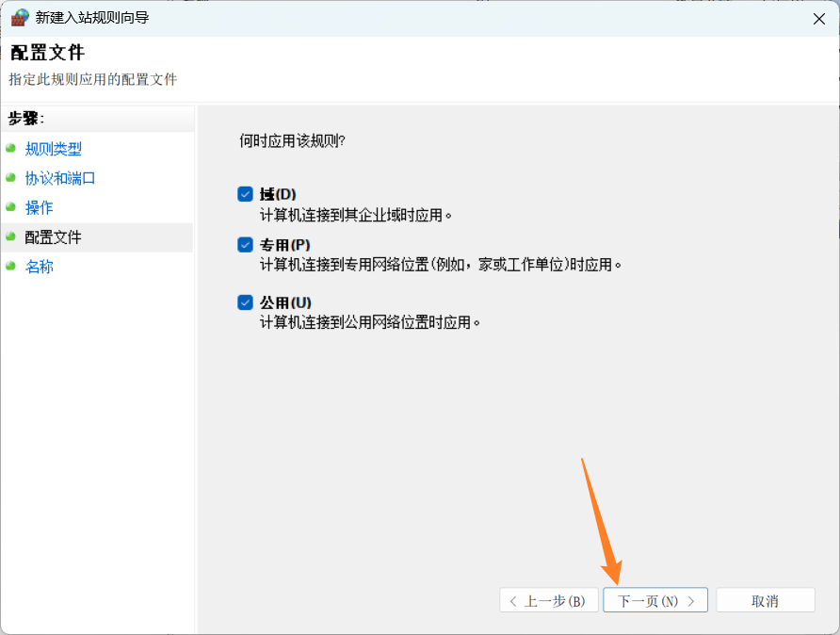
Task: Toggle the 专用(P) checkbox
Action: click(246, 245)
